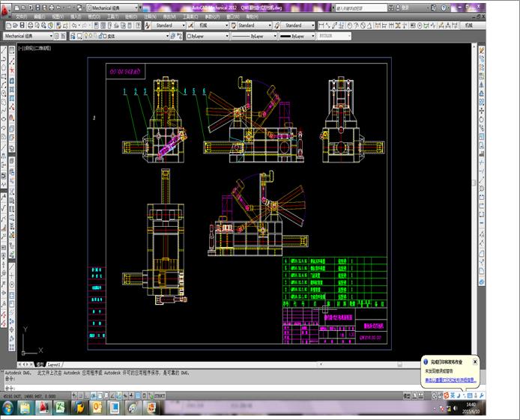This screenshot has height=420, width=520.
Task: Click the Undo arrow in quick access toolbar
Action: click(x=64, y=7)
